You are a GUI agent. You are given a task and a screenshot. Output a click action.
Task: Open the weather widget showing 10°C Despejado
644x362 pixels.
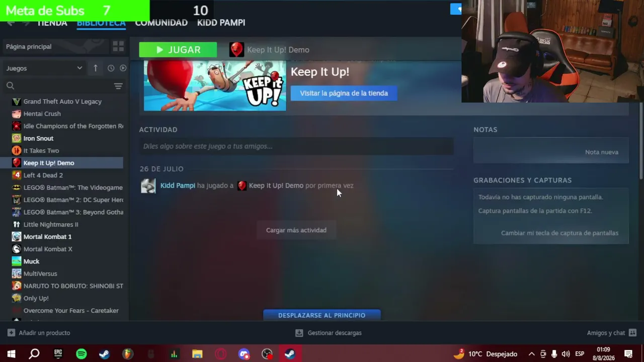click(x=485, y=354)
